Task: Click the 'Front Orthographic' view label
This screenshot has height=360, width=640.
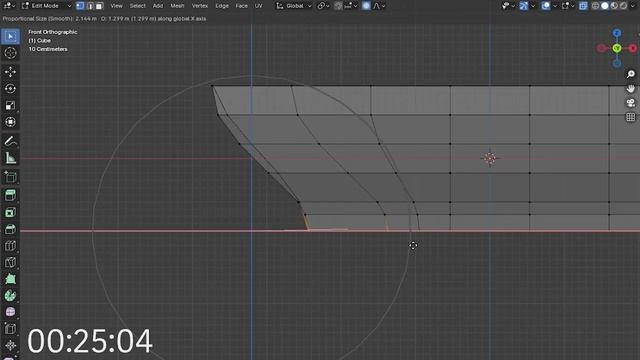Action: tap(53, 32)
